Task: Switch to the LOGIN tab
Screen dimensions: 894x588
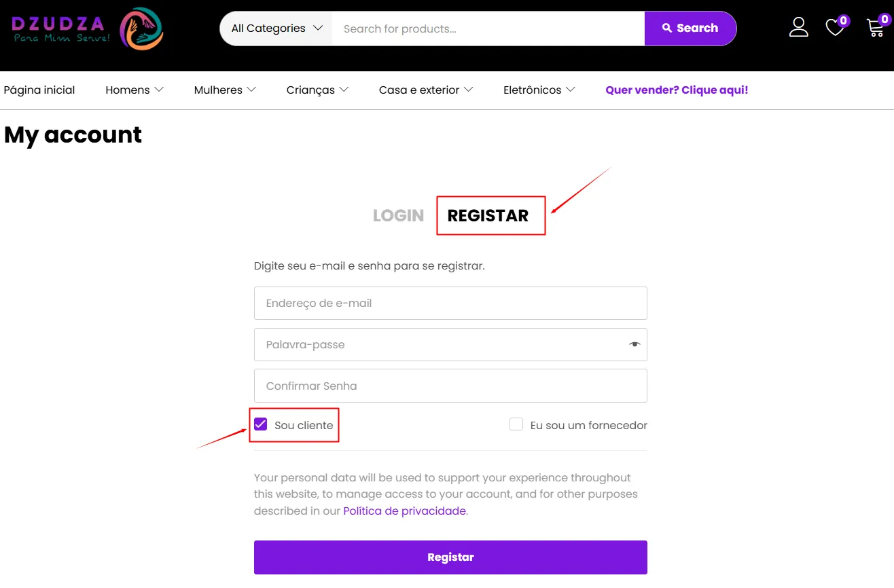Action: tap(398, 215)
